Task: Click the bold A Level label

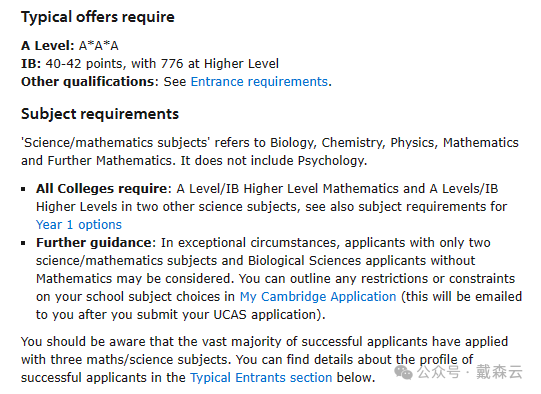Action: pos(48,46)
